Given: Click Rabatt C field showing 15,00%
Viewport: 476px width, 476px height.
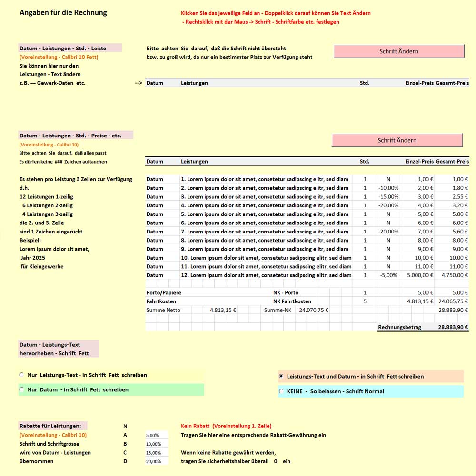Looking at the screenshot, I should click(157, 453).
